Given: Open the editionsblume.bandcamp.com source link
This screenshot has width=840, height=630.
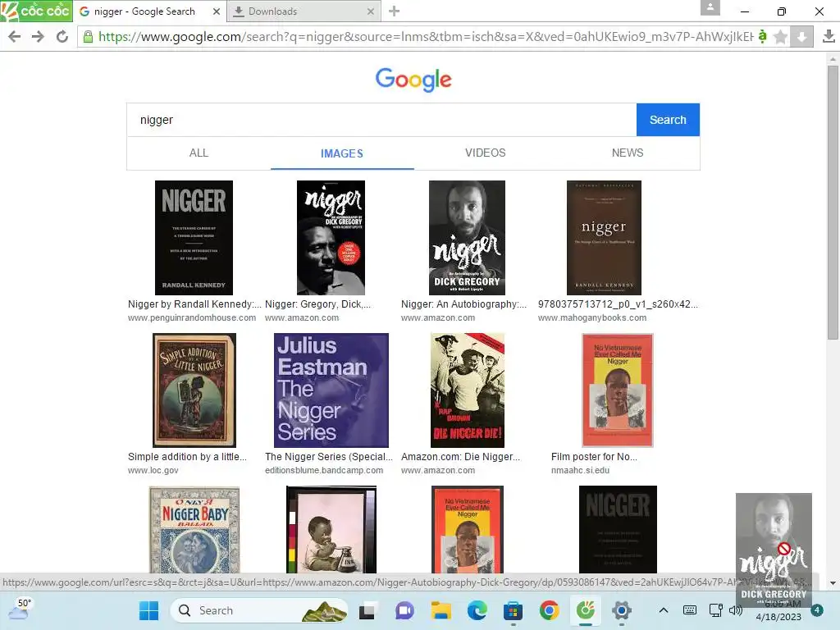Looking at the screenshot, I should click(x=323, y=470).
